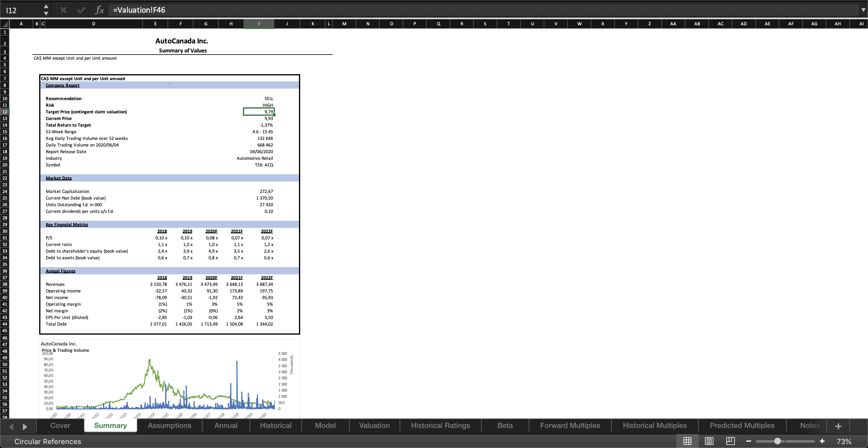Click the 2021F EPS value 2,64
Viewport: 868px width, 448px height.
[239, 317]
